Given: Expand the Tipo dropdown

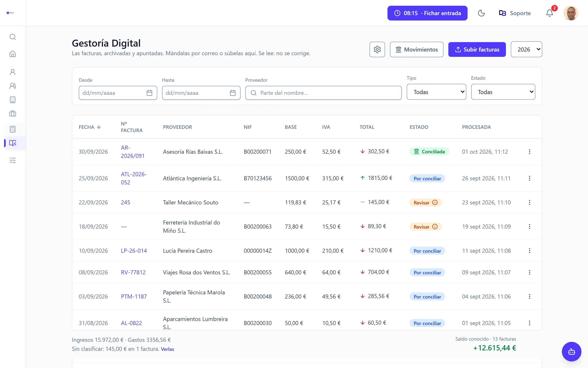Looking at the screenshot, I should (x=436, y=92).
